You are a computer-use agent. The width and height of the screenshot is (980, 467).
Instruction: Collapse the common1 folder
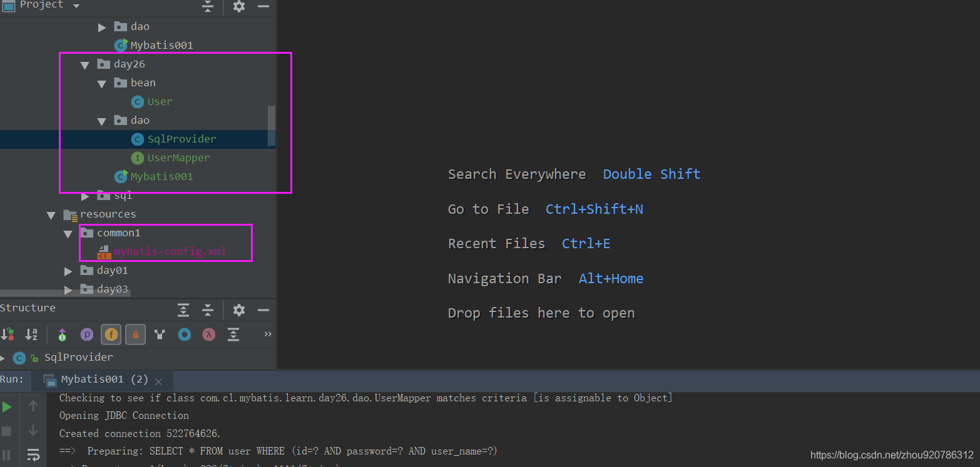click(x=68, y=233)
